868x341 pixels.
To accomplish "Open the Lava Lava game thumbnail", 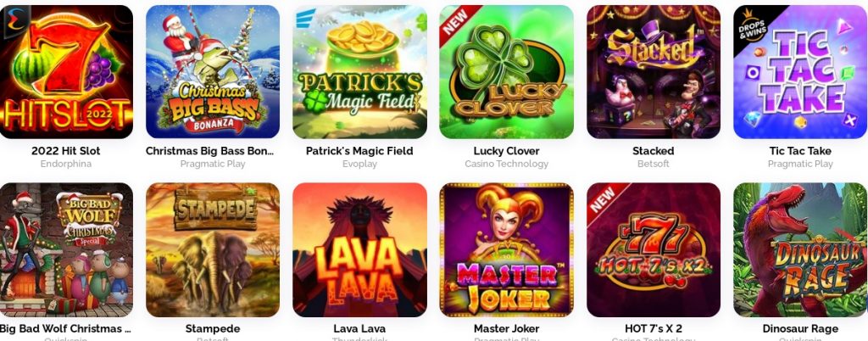I will pos(359,249).
